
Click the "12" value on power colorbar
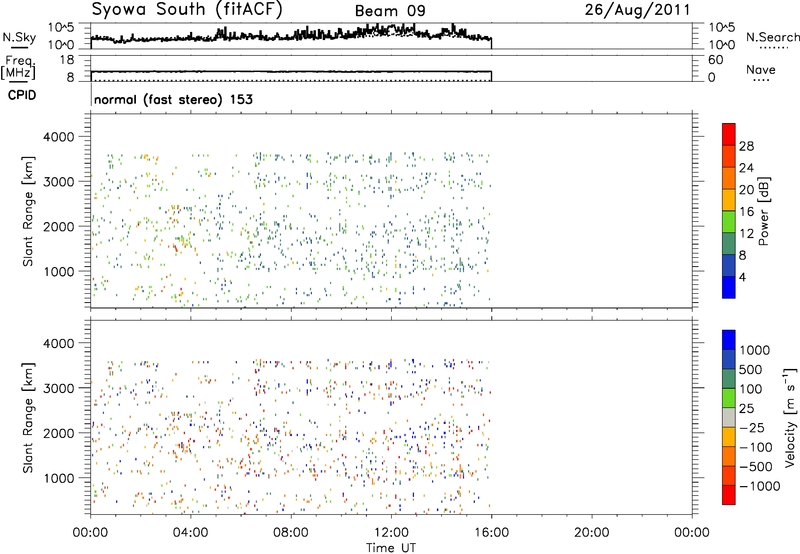[x=746, y=234]
